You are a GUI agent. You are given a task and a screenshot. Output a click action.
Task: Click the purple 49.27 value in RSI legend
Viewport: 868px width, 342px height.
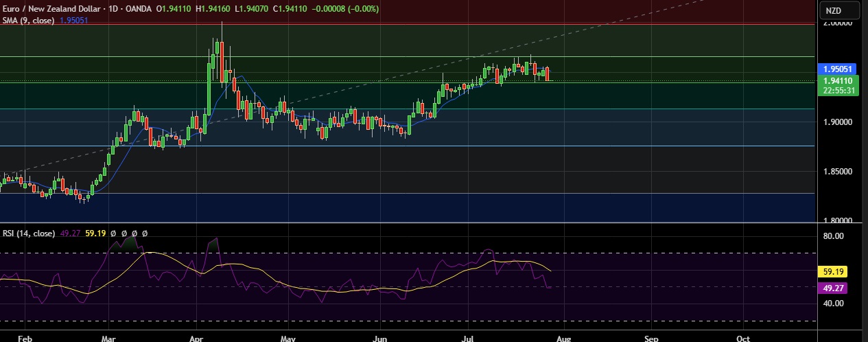(x=70, y=233)
